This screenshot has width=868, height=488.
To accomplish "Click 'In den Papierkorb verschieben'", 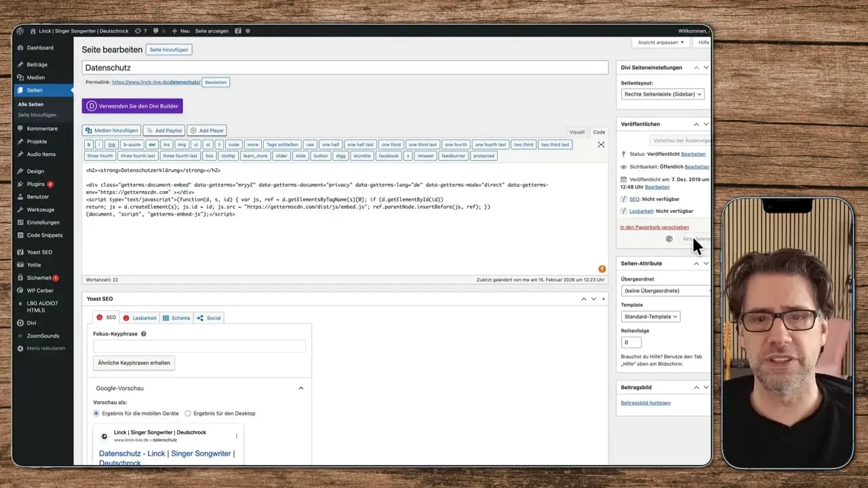I will pos(654,227).
